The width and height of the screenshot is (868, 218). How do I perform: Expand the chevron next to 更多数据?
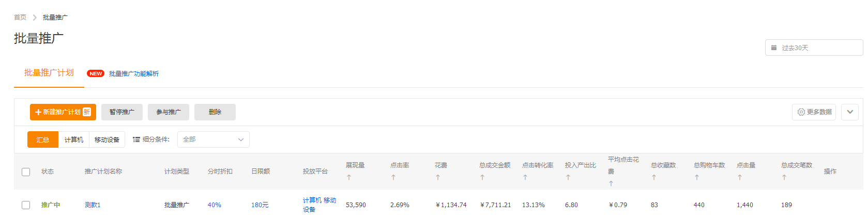click(x=850, y=112)
